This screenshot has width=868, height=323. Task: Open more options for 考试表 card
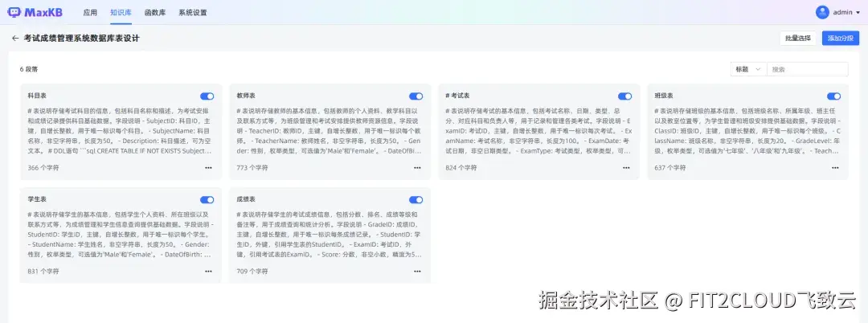click(x=625, y=168)
